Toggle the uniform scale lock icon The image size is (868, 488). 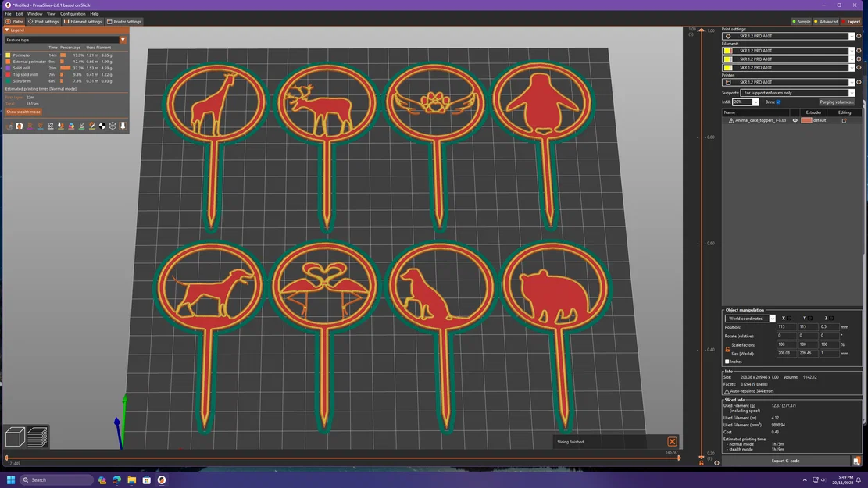click(727, 349)
